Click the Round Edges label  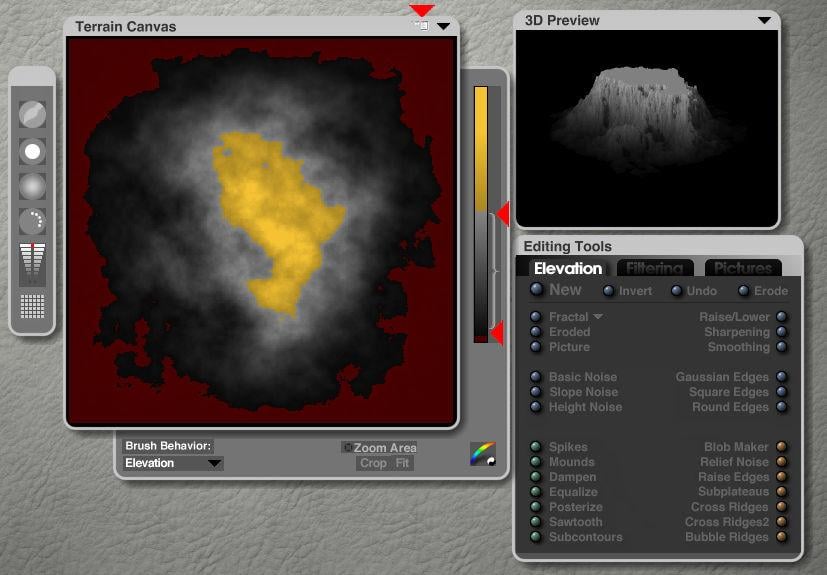730,407
